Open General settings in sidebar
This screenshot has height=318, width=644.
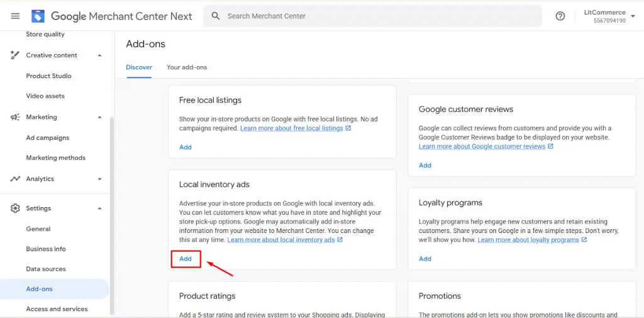point(38,229)
